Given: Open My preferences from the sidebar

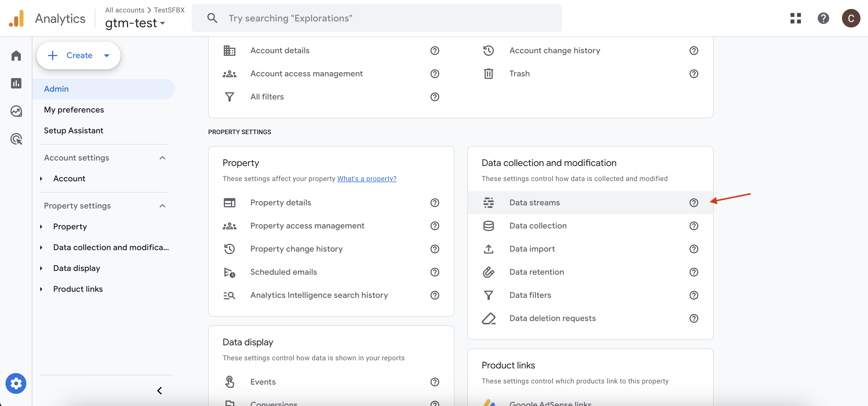Looking at the screenshot, I should (x=74, y=110).
